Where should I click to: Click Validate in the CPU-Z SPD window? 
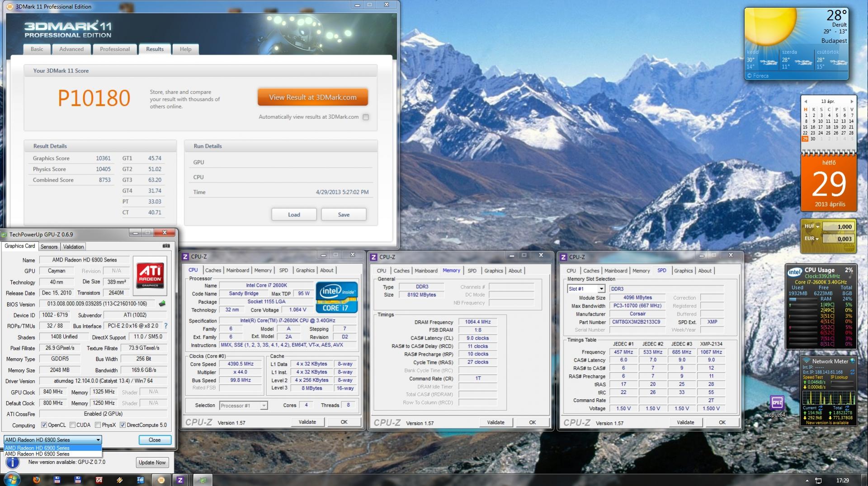point(685,422)
